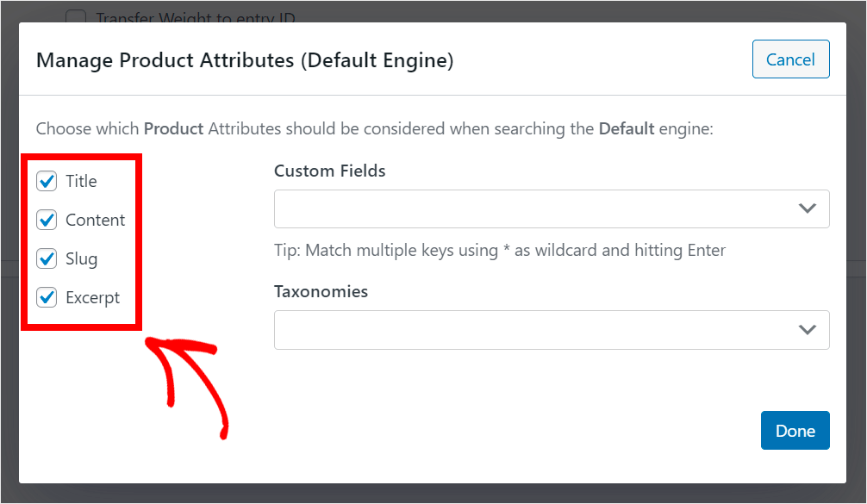Click the wildcard tip text

pos(500,251)
